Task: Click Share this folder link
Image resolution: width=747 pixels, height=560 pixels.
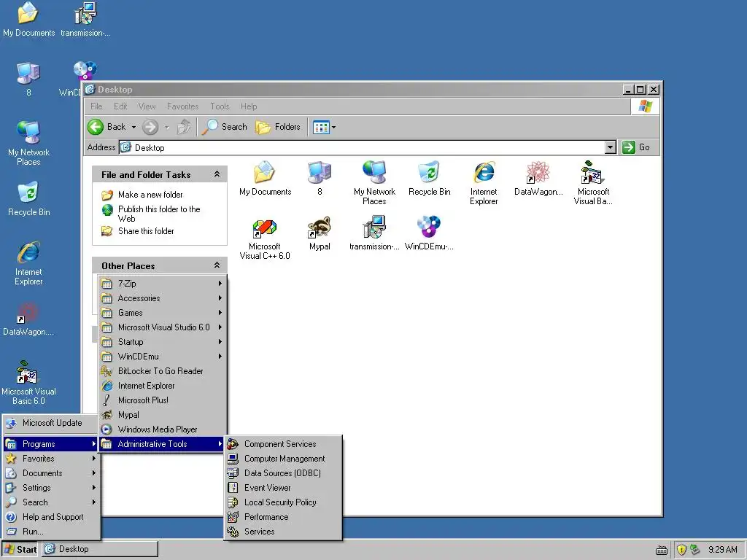Action: (x=146, y=231)
